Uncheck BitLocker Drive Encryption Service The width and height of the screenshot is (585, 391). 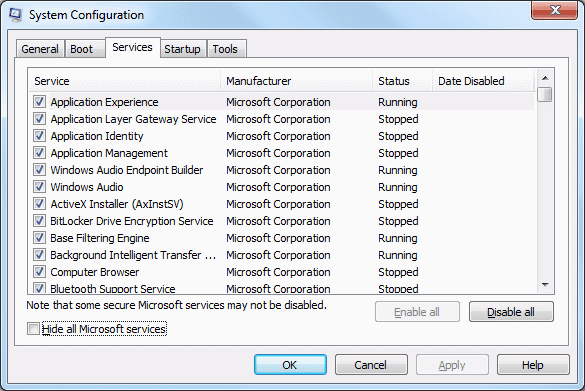(x=40, y=220)
